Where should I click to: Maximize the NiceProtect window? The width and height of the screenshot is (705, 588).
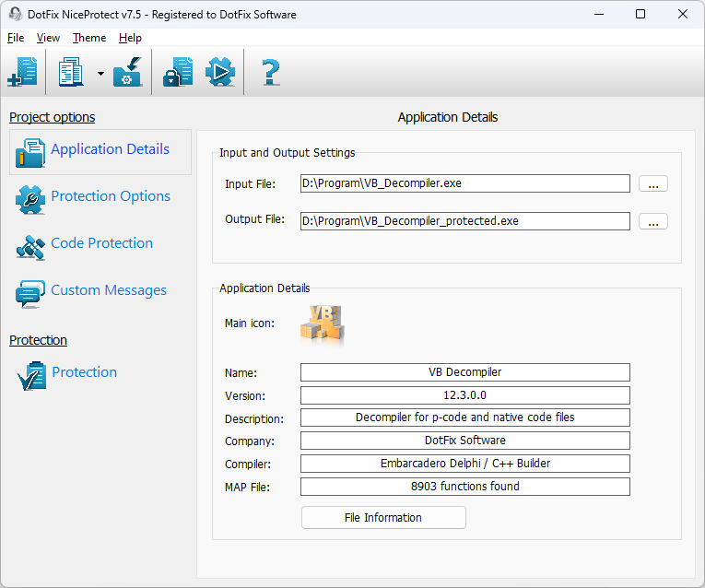click(640, 14)
